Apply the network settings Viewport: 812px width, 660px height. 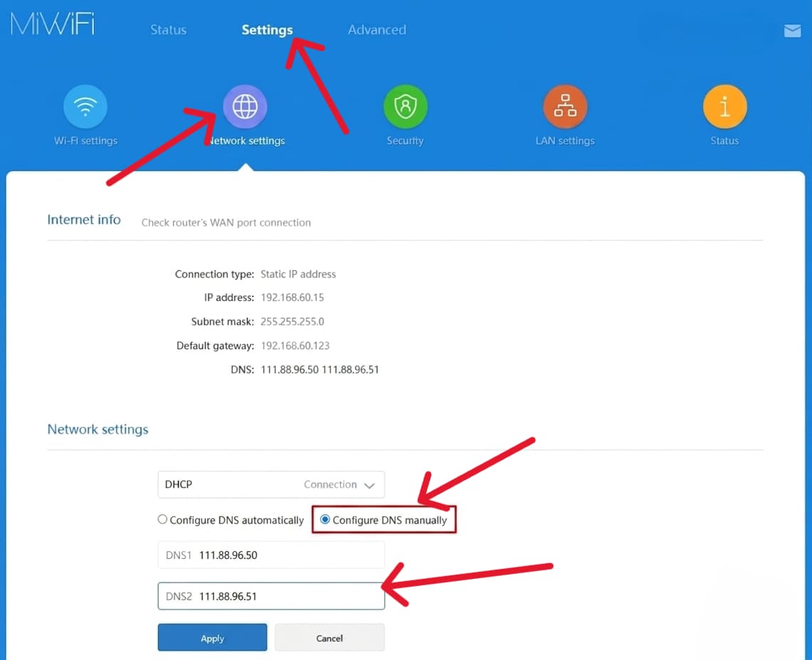pyautogui.click(x=212, y=638)
